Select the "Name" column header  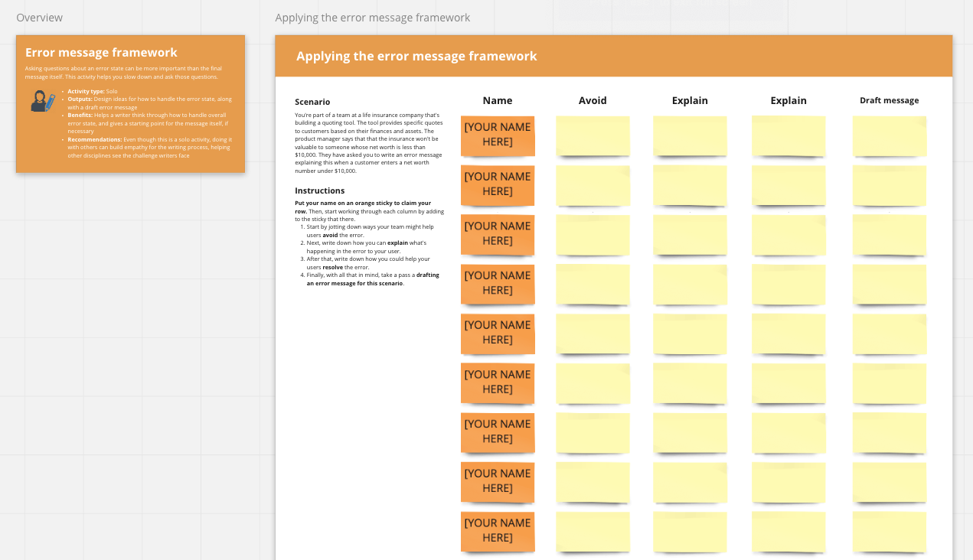(498, 100)
